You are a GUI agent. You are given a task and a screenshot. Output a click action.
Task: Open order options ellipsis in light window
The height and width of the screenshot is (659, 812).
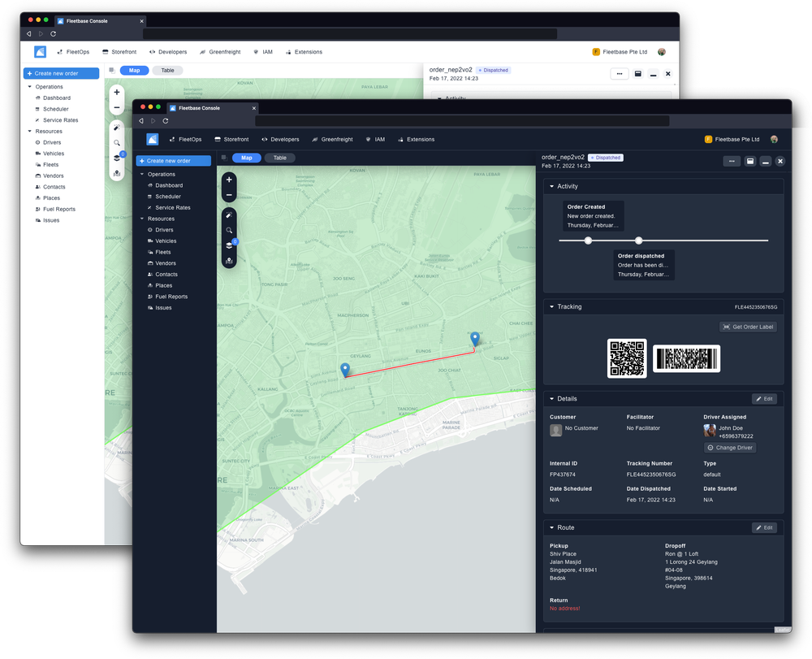619,74
